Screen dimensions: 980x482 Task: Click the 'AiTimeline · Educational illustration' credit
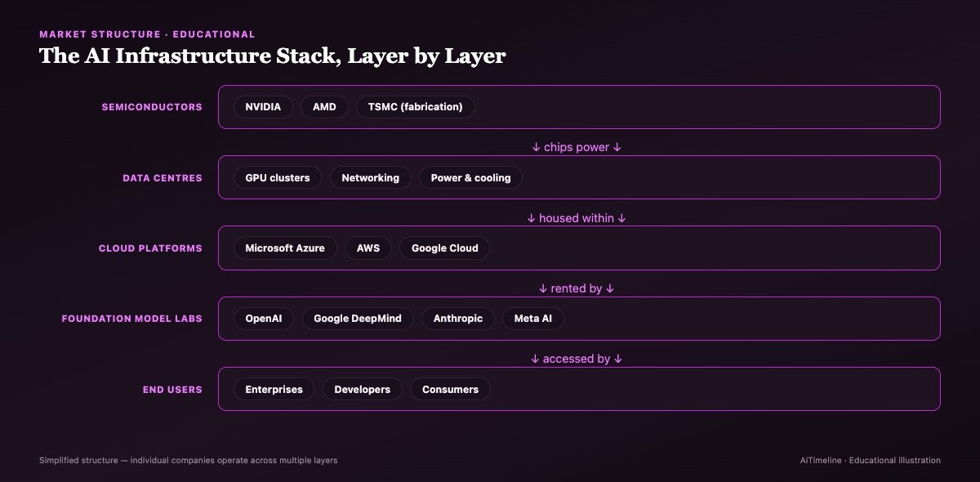[871, 461]
